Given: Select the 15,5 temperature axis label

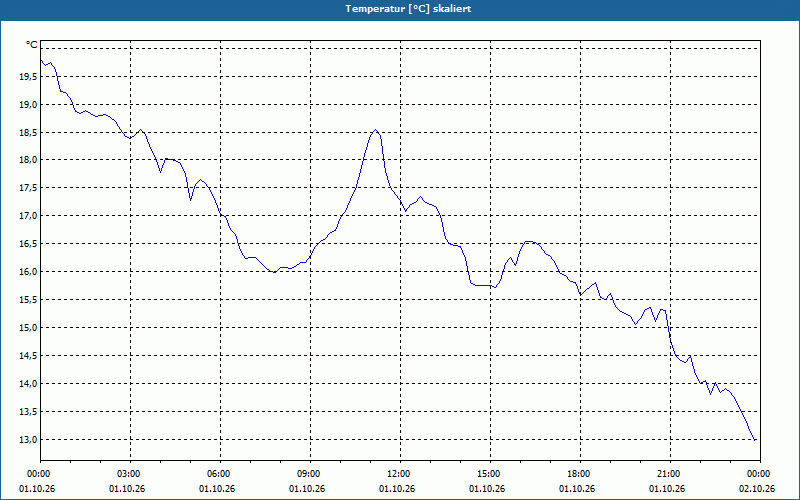Looking at the screenshot, I should coord(28,299).
